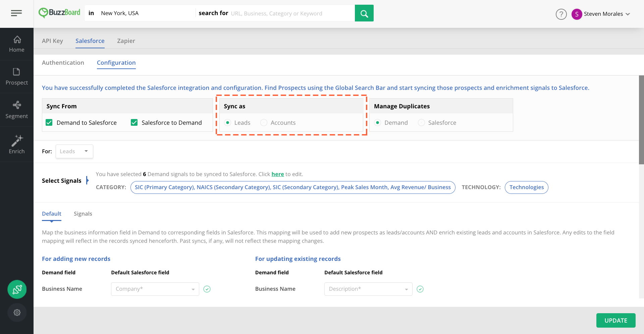The width and height of the screenshot is (644, 334).
Task: Click the UPDATE button
Action: tap(616, 320)
